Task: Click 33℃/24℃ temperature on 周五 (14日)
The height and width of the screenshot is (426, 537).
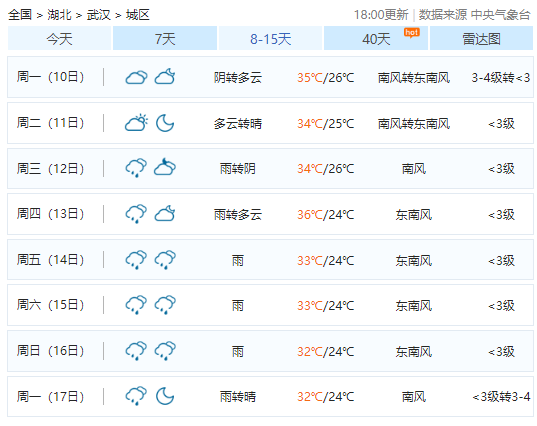Action: pyautogui.click(x=325, y=261)
